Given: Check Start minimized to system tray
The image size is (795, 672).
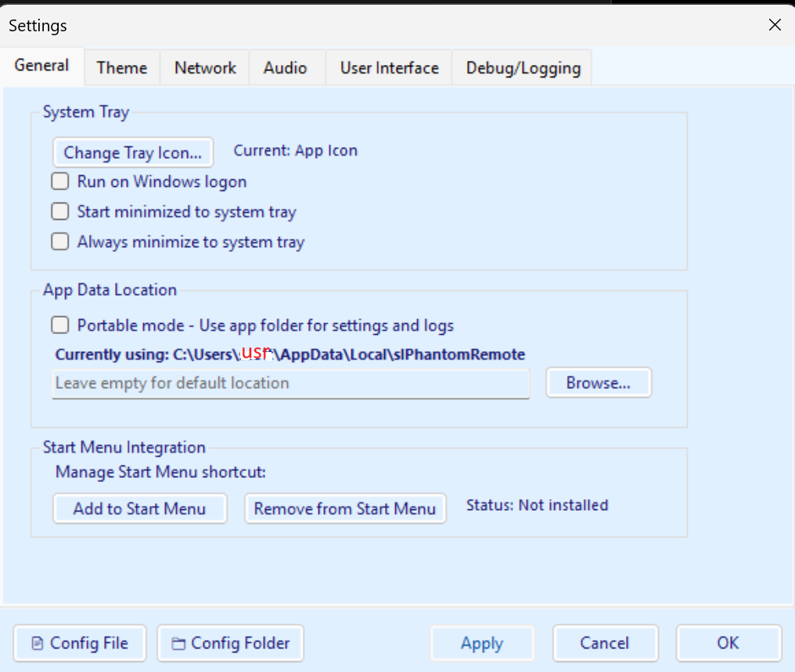Looking at the screenshot, I should pos(60,211).
